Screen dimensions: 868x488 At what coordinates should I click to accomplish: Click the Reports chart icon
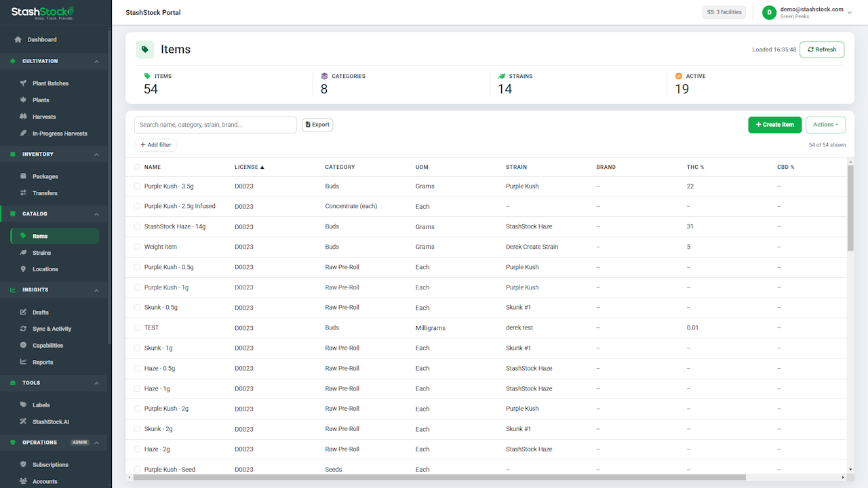point(24,362)
